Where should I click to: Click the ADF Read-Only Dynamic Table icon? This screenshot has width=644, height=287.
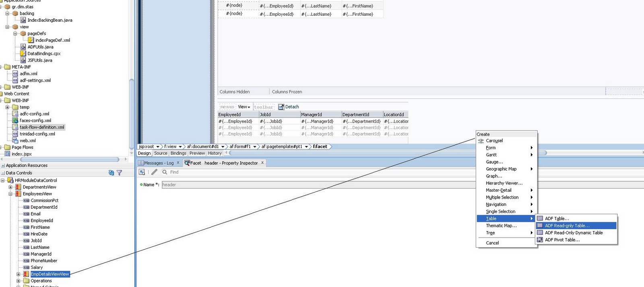(540, 232)
